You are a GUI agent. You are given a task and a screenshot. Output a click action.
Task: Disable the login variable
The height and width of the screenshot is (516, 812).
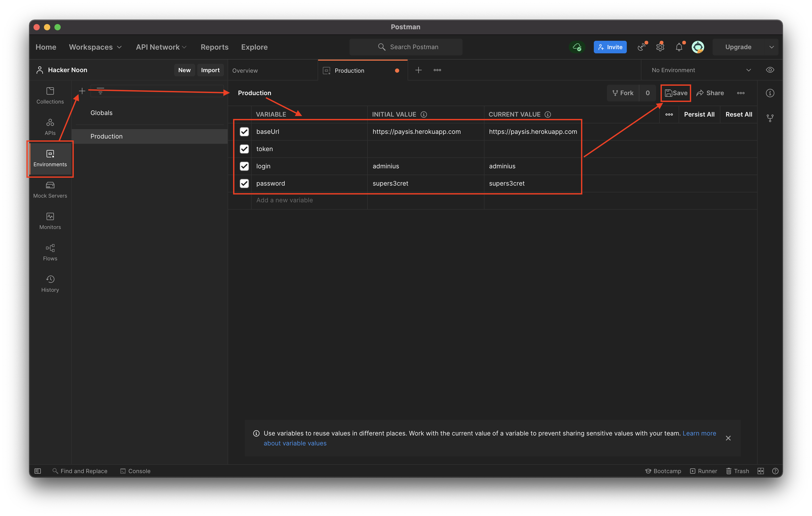coord(244,166)
